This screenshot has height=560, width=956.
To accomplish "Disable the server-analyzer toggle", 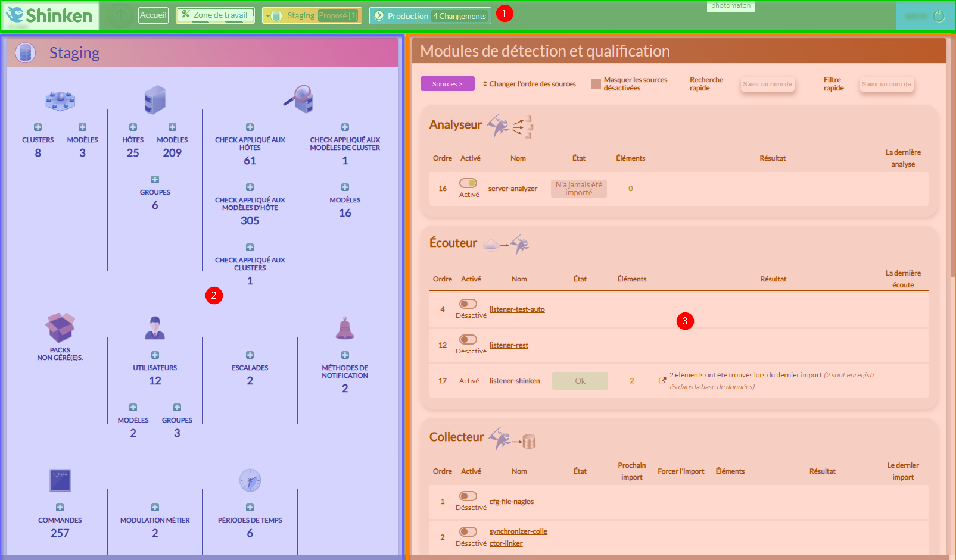I will [x=468, y=183].
